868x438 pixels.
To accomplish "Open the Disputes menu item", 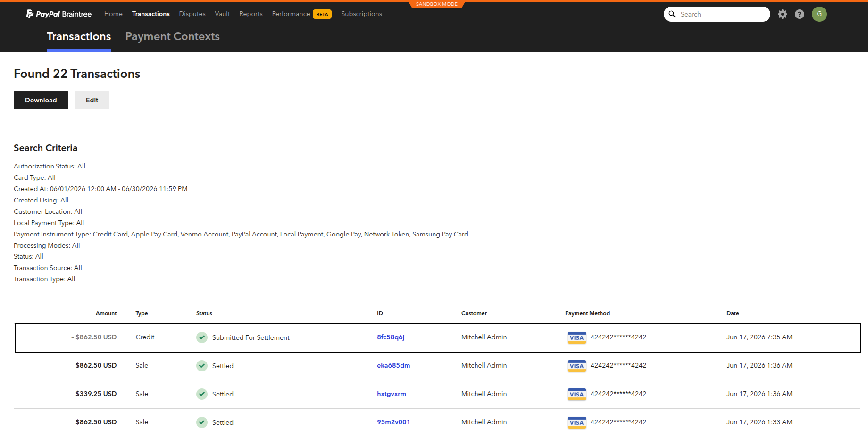I will (x=192, y=14).
